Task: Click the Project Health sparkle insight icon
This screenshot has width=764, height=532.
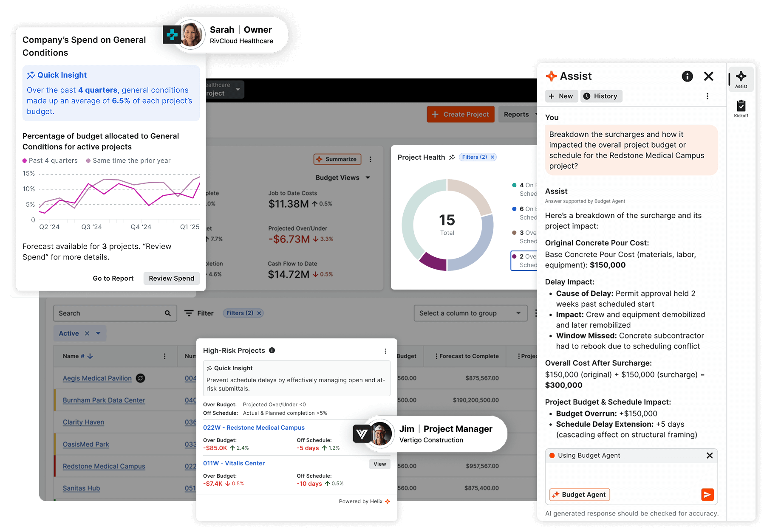Action: tap(452, 157)
